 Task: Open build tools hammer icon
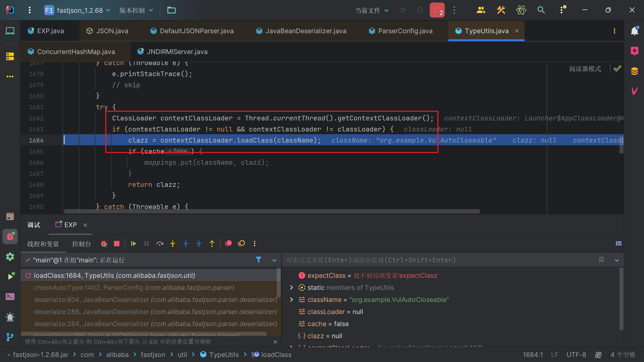pos(501,10)
